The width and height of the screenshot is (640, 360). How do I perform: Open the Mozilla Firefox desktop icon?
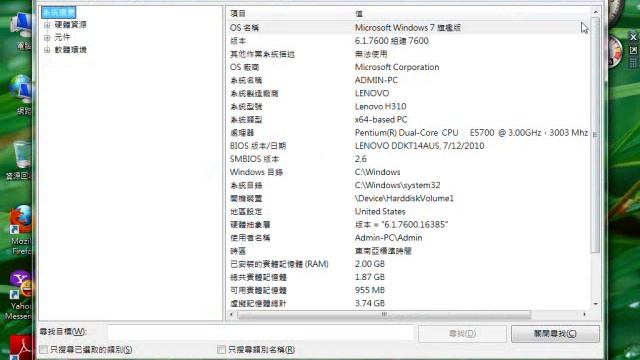20,231
